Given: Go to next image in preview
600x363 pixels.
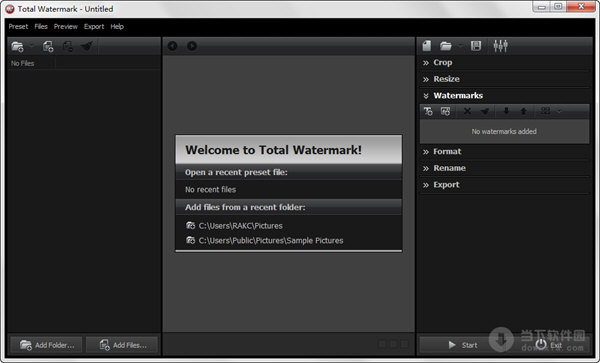Looking at the screenshot, I should [192, 46].
